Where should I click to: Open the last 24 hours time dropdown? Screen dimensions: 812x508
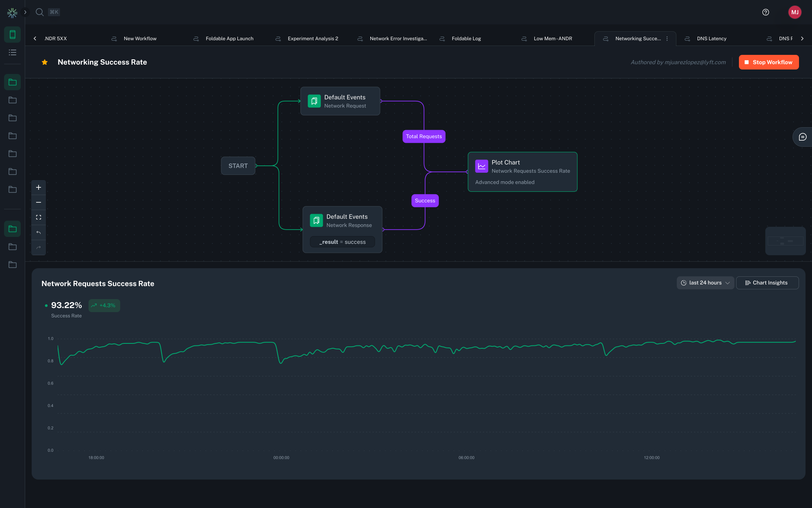705,283
